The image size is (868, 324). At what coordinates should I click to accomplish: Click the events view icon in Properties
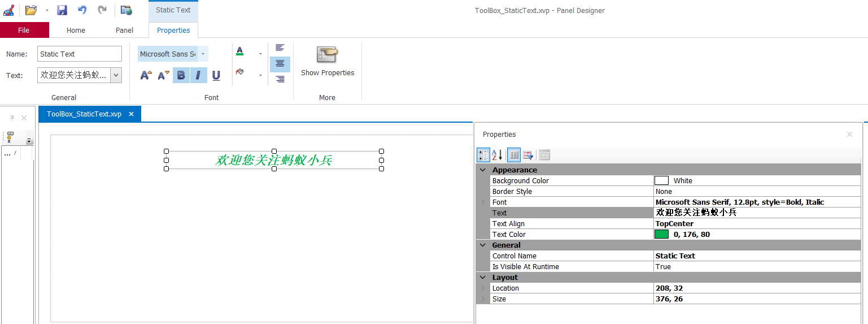pos(528,155)
